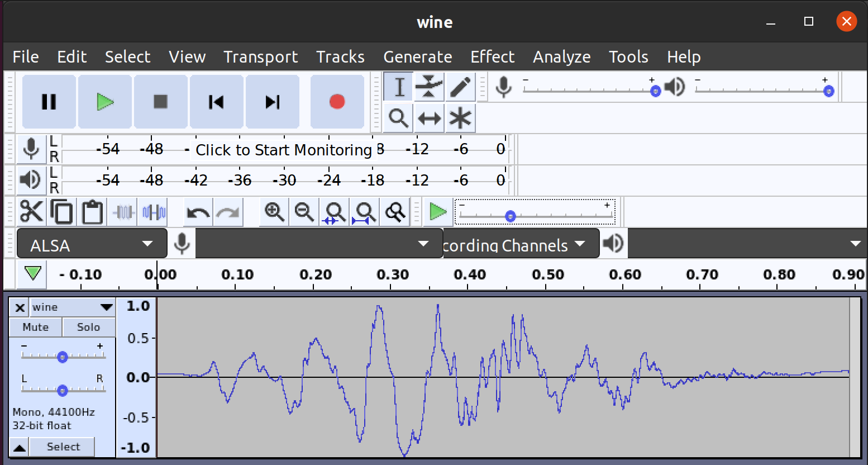Expand the Recording Channels dropdown
Image resolution: width=868 pixels, height=465 pixels.
pos(521,244)
